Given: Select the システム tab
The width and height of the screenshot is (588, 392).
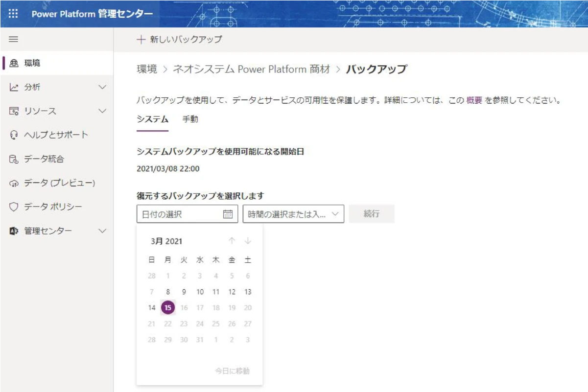Looking at the screenshot, I should pyautogui.click(x=152, y=119).
